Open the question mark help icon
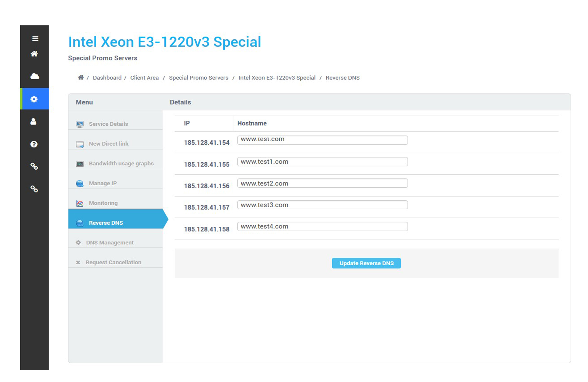The height and width of the screenshot is (382, 588). 34,144
